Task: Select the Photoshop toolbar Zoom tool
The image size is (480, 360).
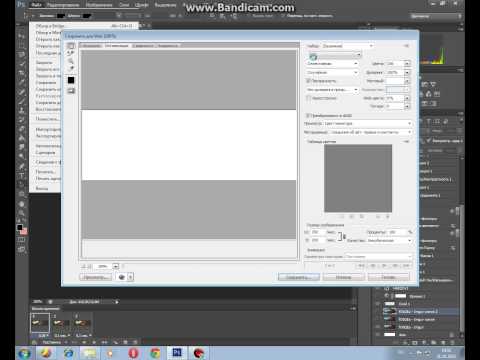Action: point(22,212)
